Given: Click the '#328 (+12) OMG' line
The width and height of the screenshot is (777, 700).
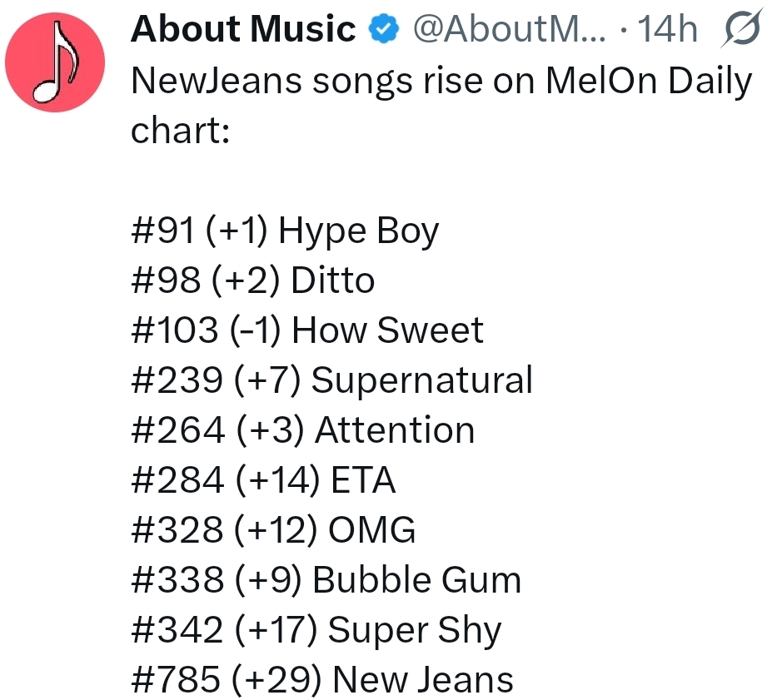Looking at the screenshot, I should coord(273,531).
